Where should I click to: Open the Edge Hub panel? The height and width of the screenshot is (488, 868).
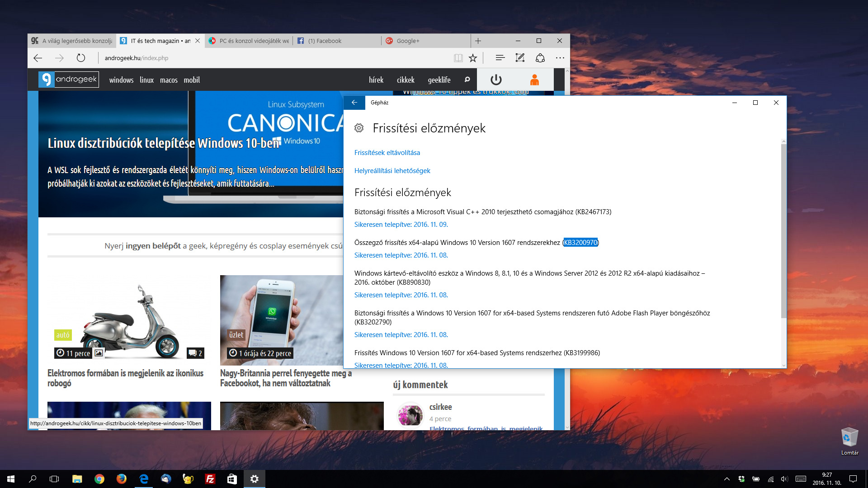tap(500, 58)
